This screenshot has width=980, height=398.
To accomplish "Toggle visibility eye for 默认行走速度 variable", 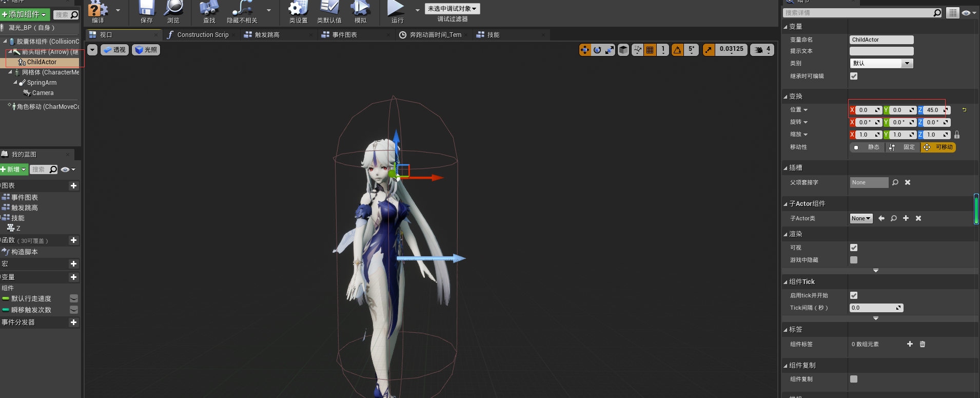I will [x=74, y=298].
